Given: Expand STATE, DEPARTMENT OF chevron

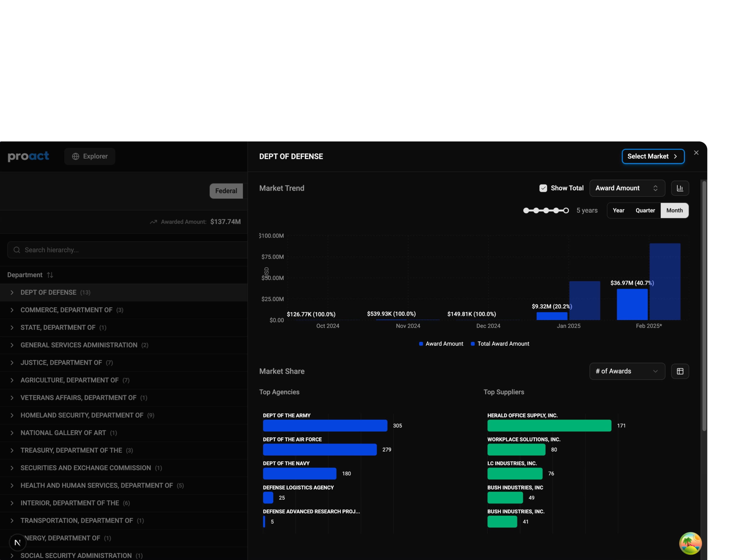Looking at the screenshot, I should (x=12, y=328).
